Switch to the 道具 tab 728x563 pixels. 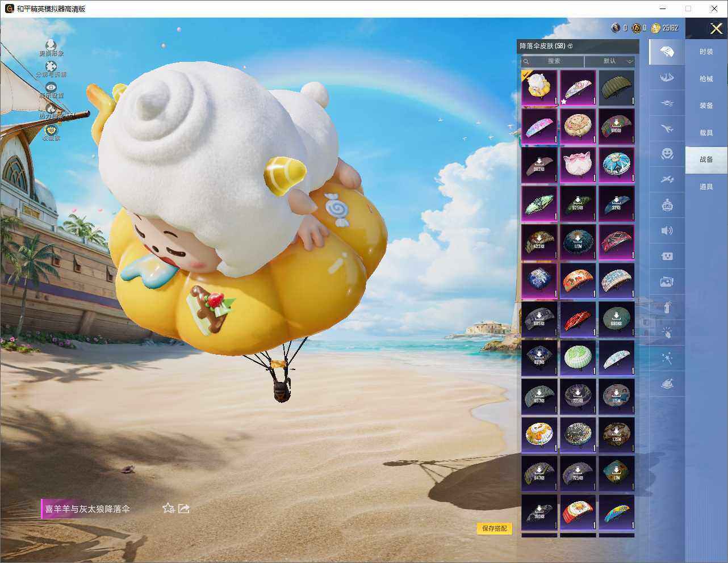(x=706, y=187)
